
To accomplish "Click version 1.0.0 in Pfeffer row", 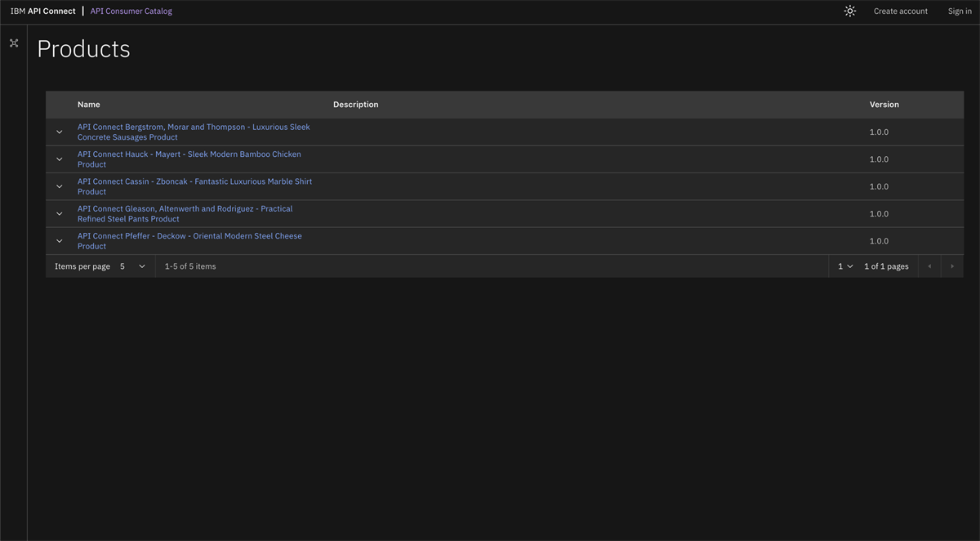I will (879, 241).
